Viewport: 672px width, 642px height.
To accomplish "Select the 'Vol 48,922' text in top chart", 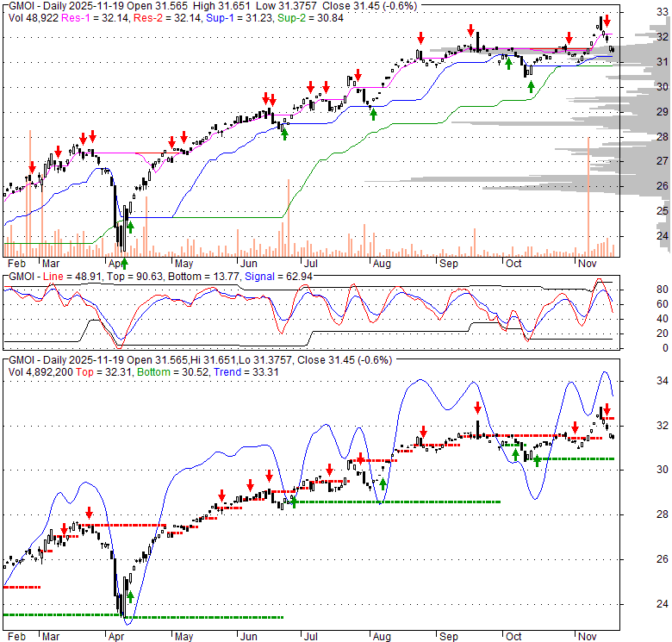I will click(34, 18).
